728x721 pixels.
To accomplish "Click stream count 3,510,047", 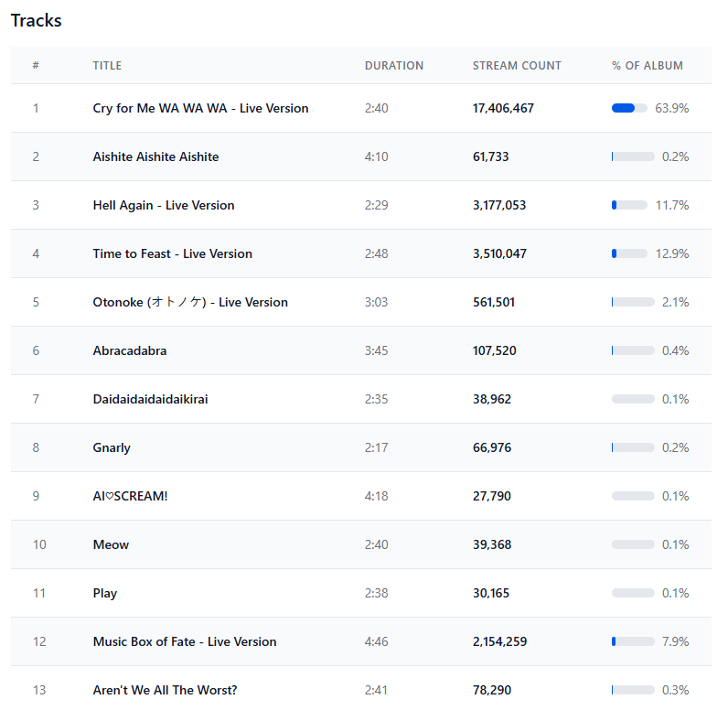I will (x=499, y=253).
